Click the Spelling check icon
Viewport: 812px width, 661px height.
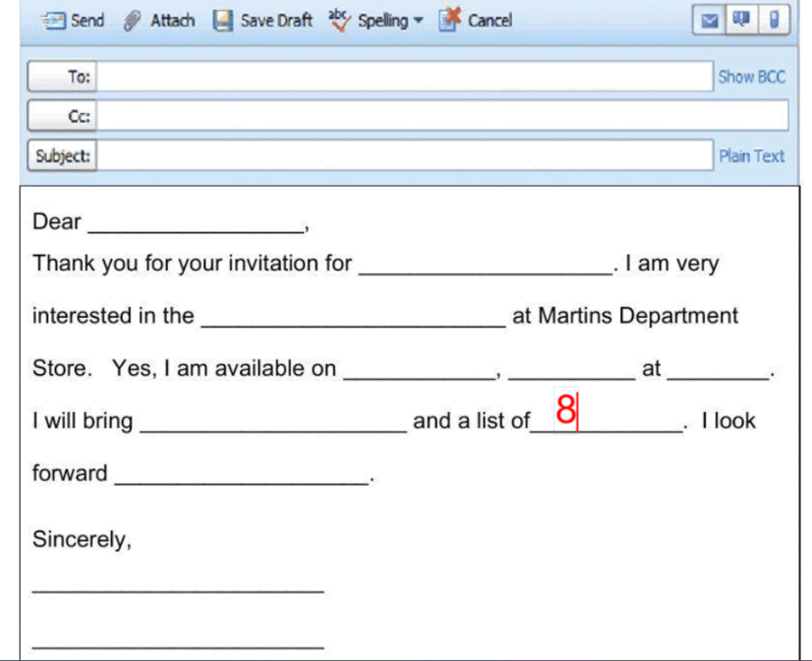tap(339, 20)
